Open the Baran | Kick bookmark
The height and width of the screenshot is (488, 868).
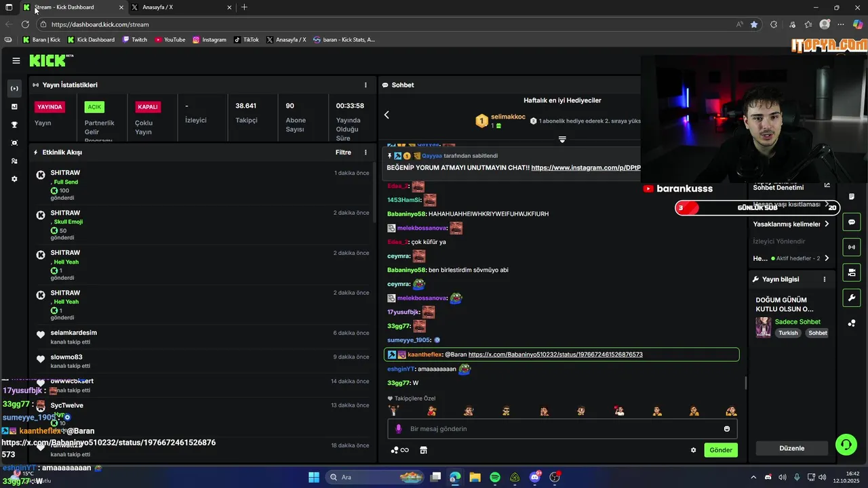[x=42, y=39]
